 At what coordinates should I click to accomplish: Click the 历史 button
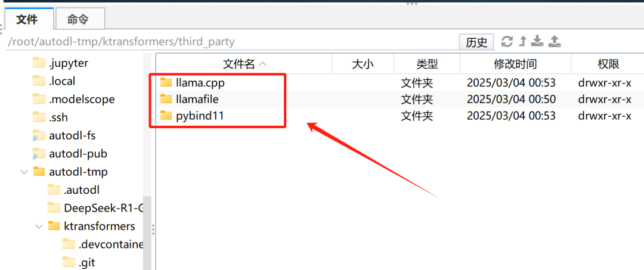476,42
